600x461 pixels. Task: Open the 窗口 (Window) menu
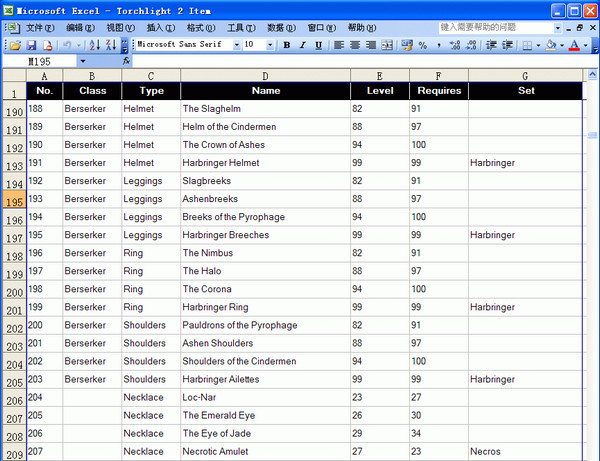[322, 28]
